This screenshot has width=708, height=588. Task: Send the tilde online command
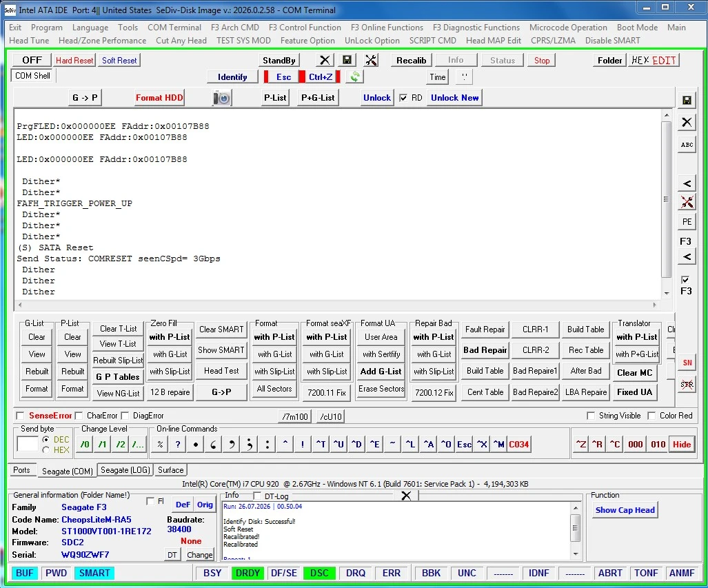[x=392, y=445]
